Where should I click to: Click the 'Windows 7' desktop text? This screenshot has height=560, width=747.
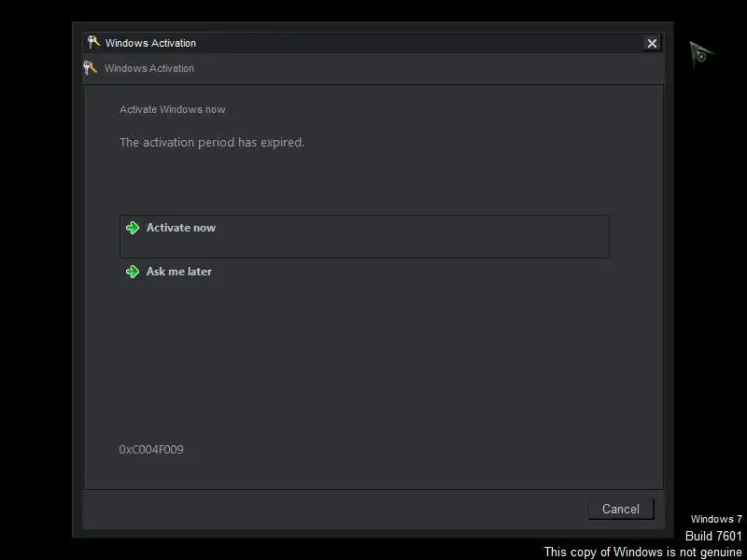(x=716, y=519)
